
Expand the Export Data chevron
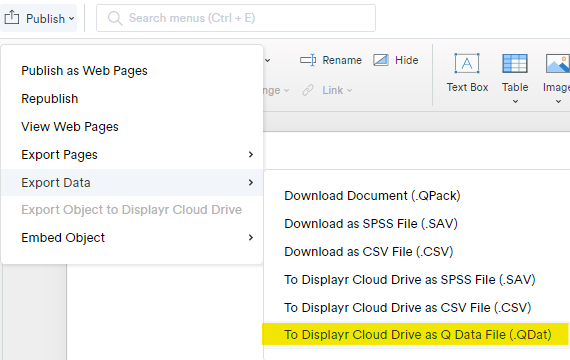coord(250,182)
